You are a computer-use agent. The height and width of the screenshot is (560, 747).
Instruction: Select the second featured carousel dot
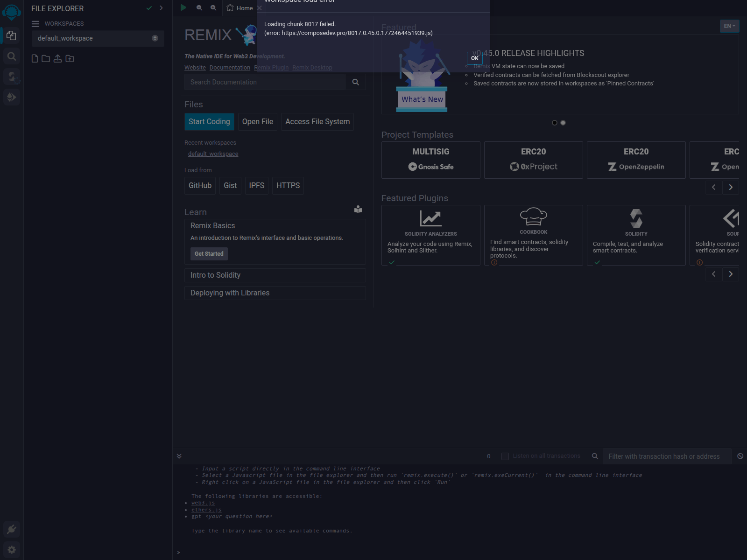[563, 123]
